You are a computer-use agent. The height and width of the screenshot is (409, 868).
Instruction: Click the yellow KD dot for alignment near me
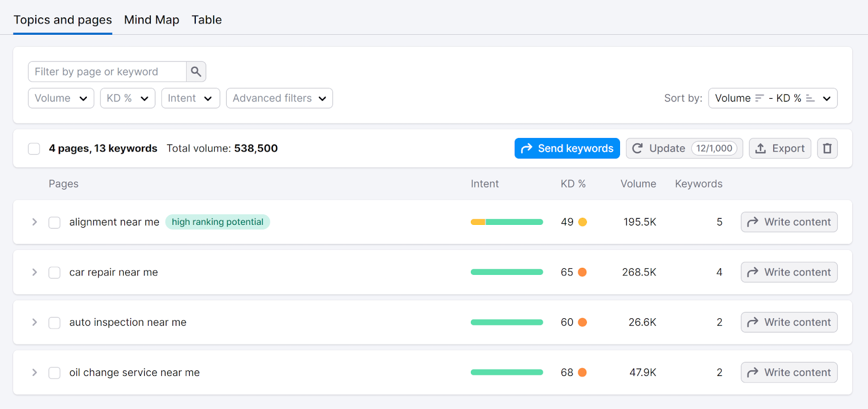point(582,222)
